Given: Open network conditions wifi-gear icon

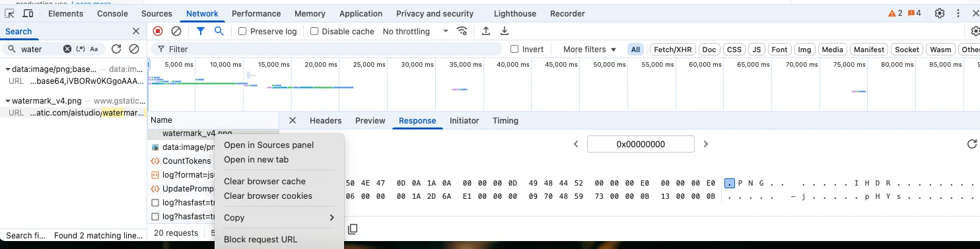Looking at the screenshot, I should (x=462, y=31).
